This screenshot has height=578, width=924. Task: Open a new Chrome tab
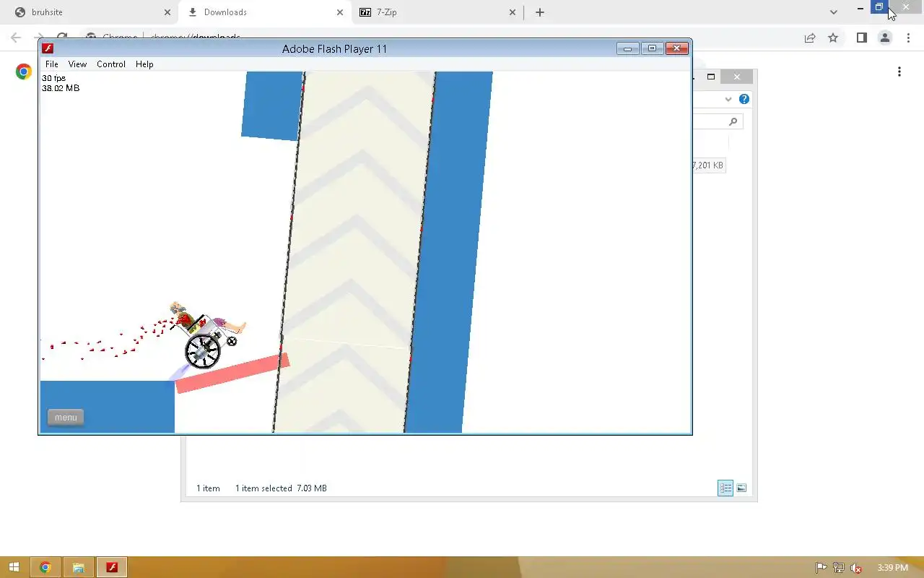(539, 12)
